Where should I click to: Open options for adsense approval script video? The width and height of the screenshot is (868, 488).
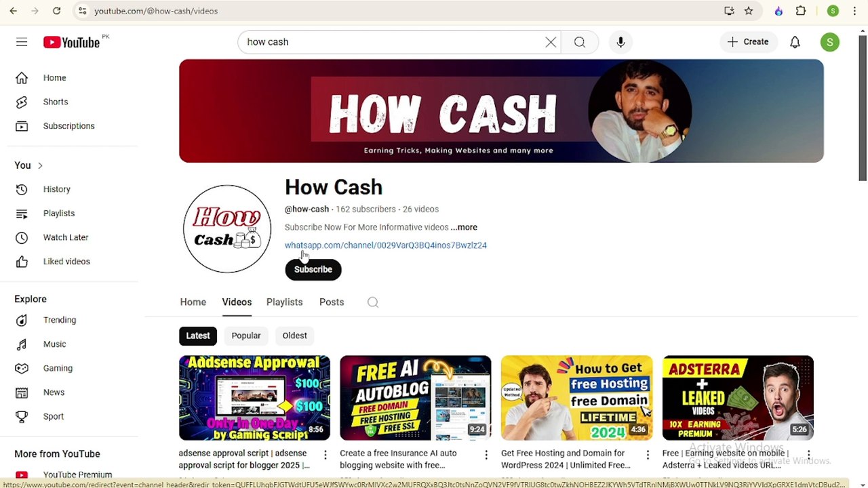tap(325, 455)
